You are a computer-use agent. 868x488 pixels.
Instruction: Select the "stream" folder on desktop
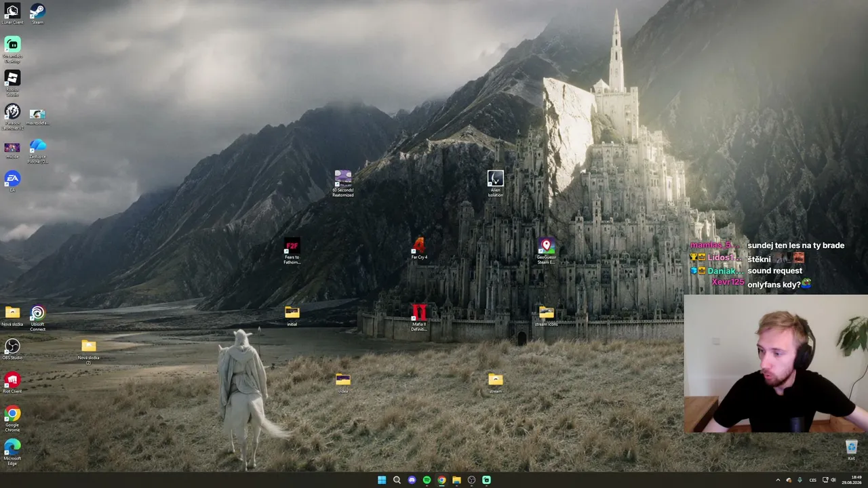pos(496,382)
